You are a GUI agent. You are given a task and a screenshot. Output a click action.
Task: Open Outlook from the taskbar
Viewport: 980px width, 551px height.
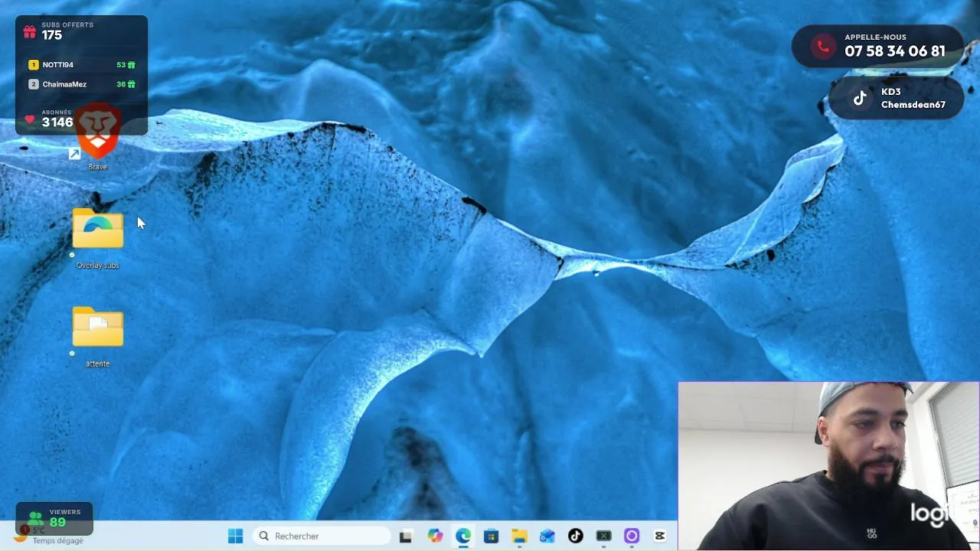click(x=547, y=536)
